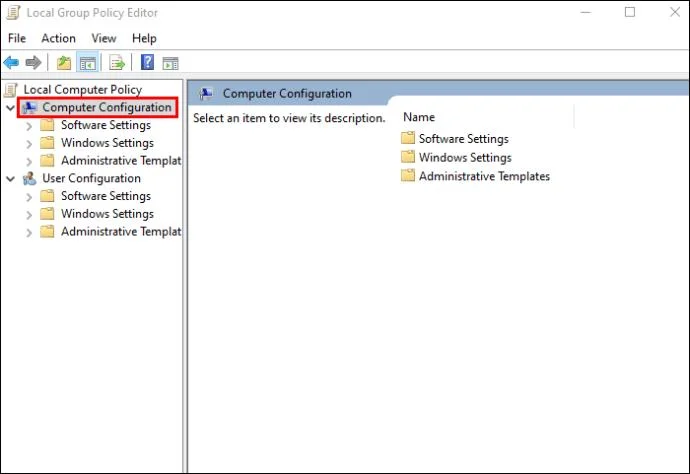Collapse the Computer Configuration node
The width and height of the screenshot is (690, 474).
[x=11, y=107]
